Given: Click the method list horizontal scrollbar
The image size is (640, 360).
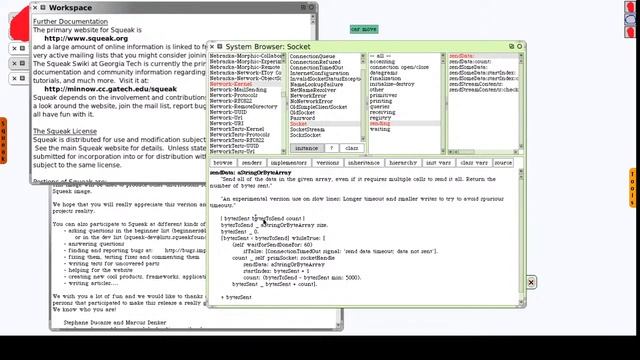Looking at the screenshot, I should coord(483,152).
